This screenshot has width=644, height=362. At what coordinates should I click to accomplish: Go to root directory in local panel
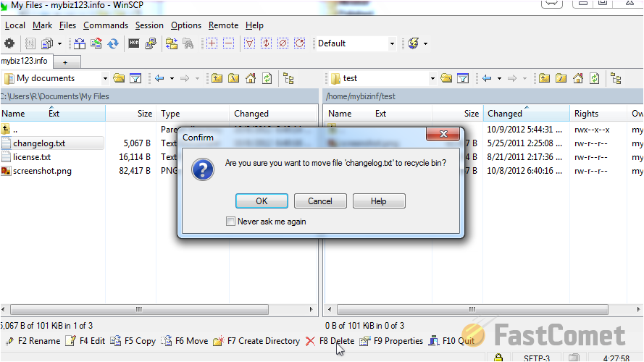coord(234,78)
